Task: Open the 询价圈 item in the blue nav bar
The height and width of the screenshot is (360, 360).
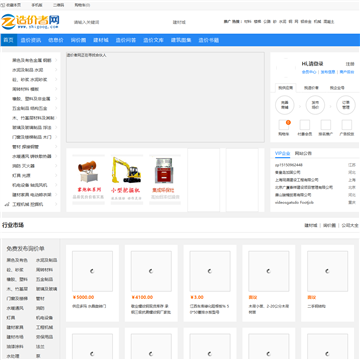Action: tap(78, 40)
